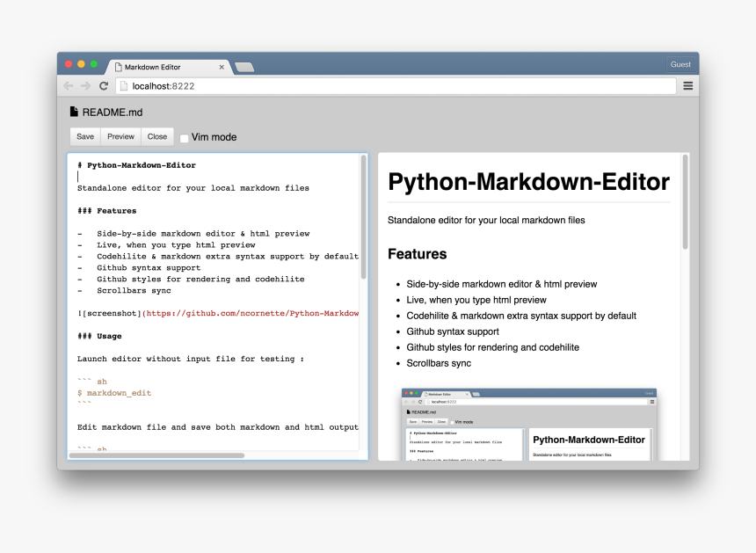This screenshot has height=553, width=756.
Task: Open a new browser tab
Action: (x=244, y=67)
